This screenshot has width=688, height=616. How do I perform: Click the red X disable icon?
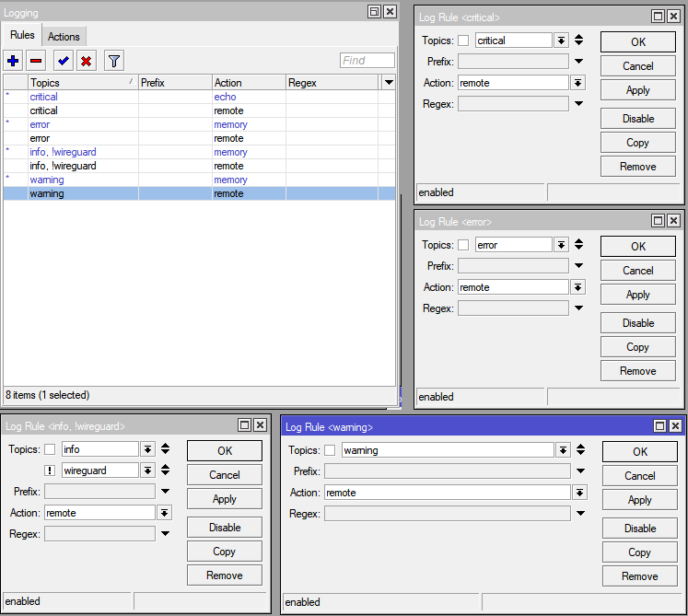(87, 61)
